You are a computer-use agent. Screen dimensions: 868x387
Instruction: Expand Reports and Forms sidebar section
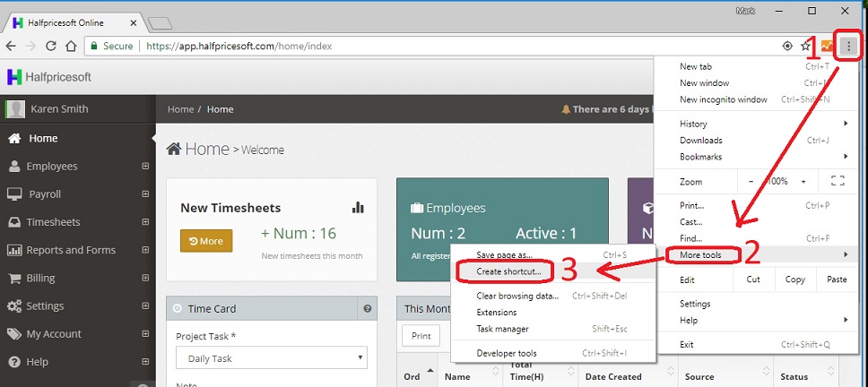tap(145, 250)
